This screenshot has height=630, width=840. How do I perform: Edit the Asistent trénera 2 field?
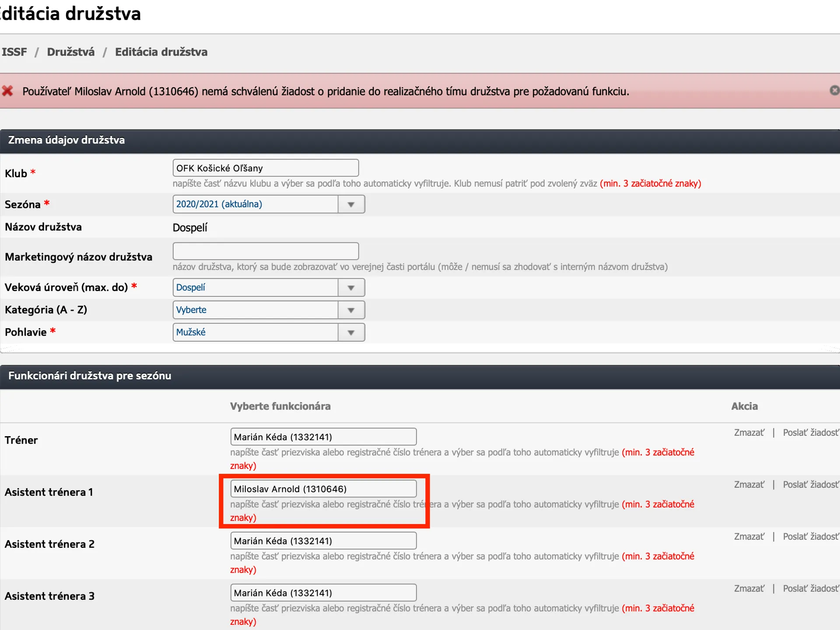[323, 541]
